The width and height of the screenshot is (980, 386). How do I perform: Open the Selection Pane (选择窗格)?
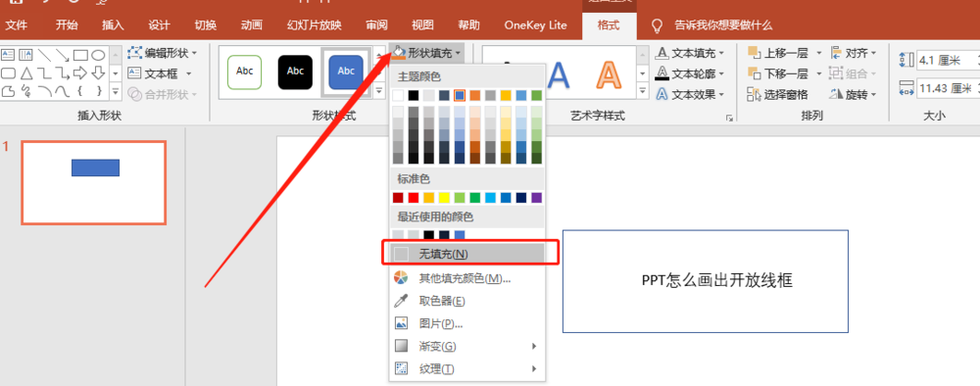click(777, 94)
